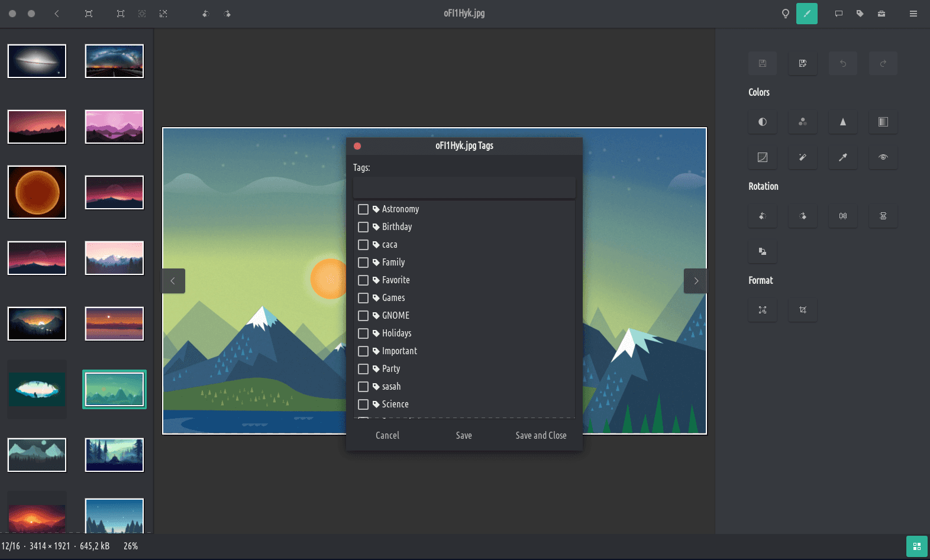Go to next image with right chevron
Viewport: 930px width, 560px height.
(696, 281)
